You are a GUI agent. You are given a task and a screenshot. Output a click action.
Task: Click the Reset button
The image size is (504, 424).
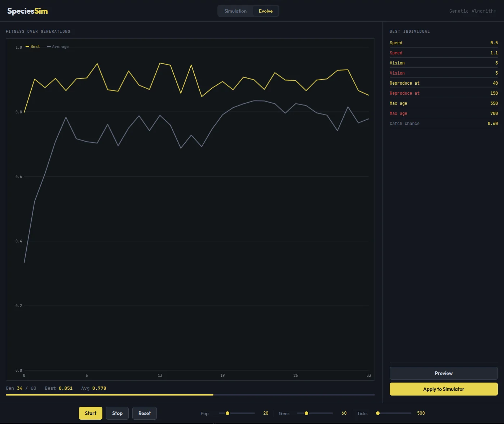click(144, 413)
